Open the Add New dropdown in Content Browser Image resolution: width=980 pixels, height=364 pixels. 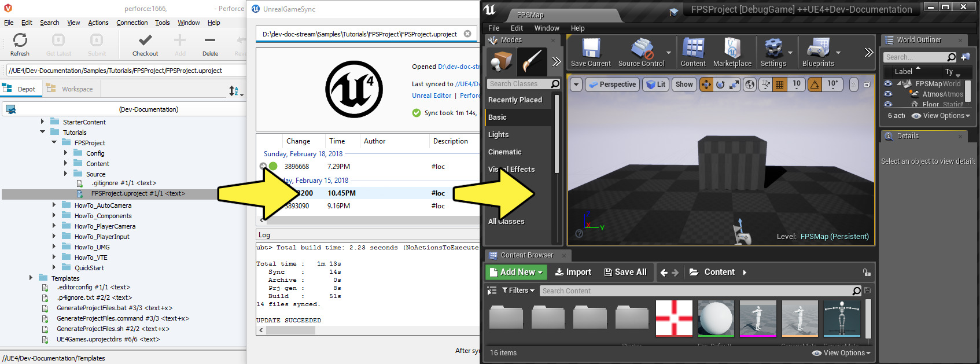[516, 272]
